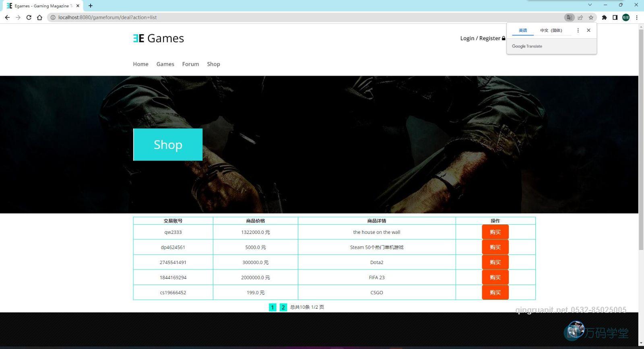The height and width of the screenshot is (349, 644).
Task: Buy the Dota2 item with 购买 button
Action: (x=495, y=262)
